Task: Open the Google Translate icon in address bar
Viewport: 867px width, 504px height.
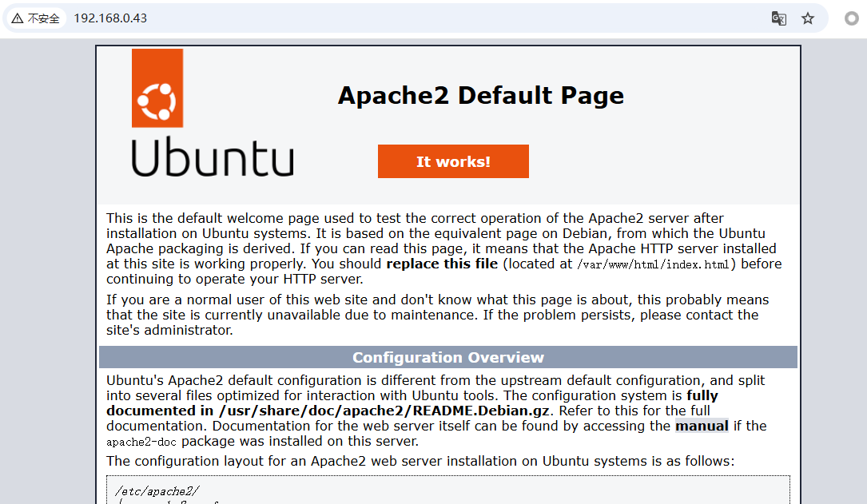Action: coord(778,18)
